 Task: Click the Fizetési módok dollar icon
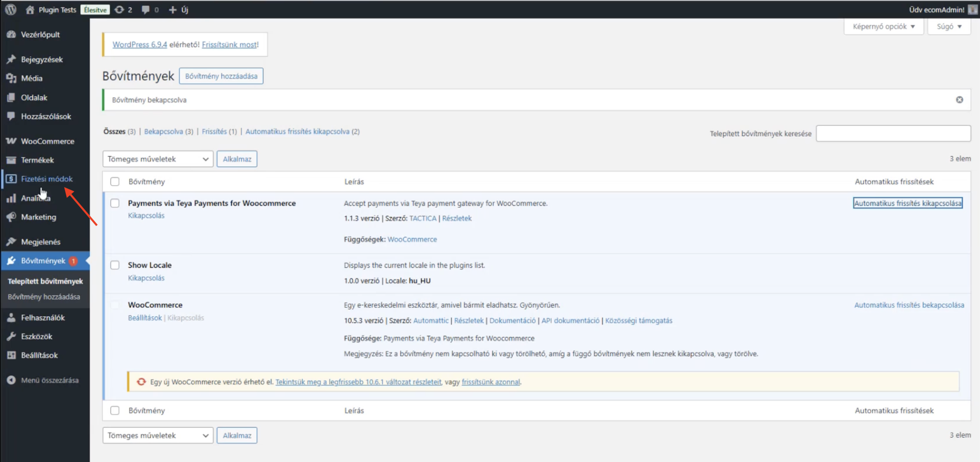pyautogui.click(x=11, y=179)
